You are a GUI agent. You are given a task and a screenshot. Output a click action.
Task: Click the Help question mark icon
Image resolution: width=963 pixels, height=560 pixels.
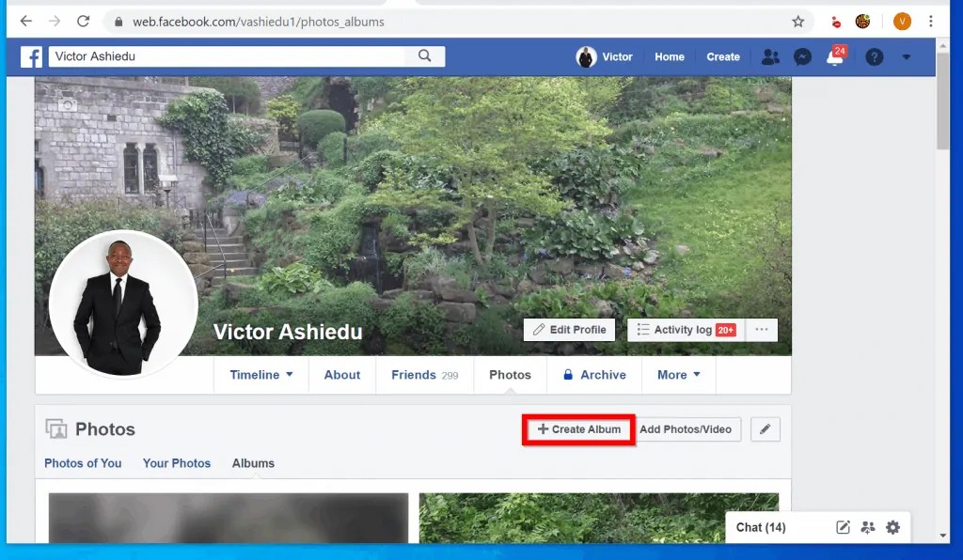click(x=874, y=57)
